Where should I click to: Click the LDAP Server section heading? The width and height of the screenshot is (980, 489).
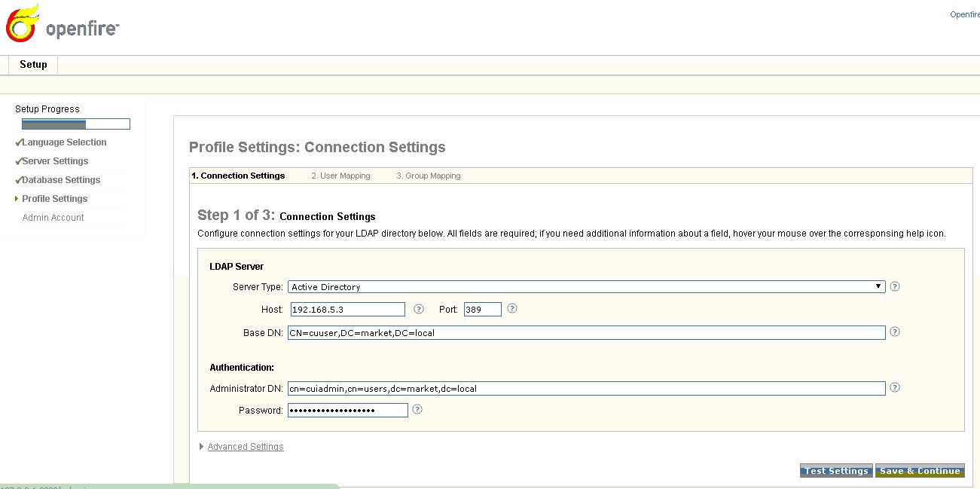point(237,267)
